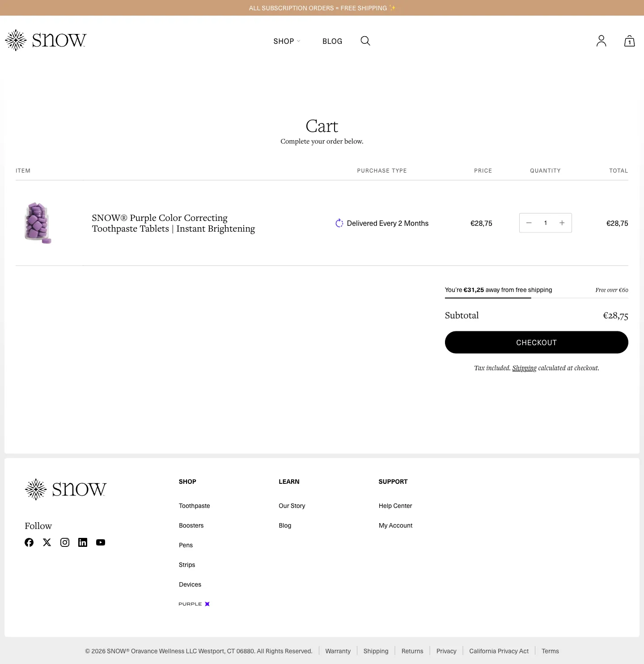The width and height of the screenshot is (644, 664).
Task: Open the search magnifier icon
Action: coord(365,41)
